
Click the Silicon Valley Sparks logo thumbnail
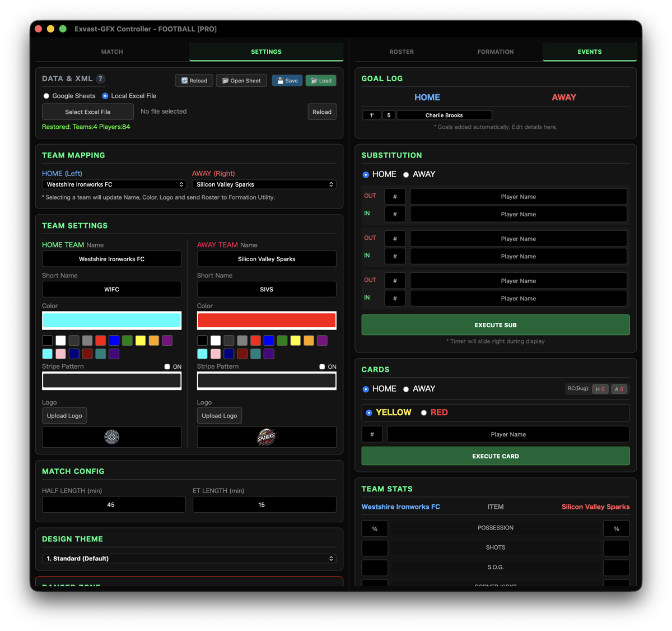click(267, 437)
